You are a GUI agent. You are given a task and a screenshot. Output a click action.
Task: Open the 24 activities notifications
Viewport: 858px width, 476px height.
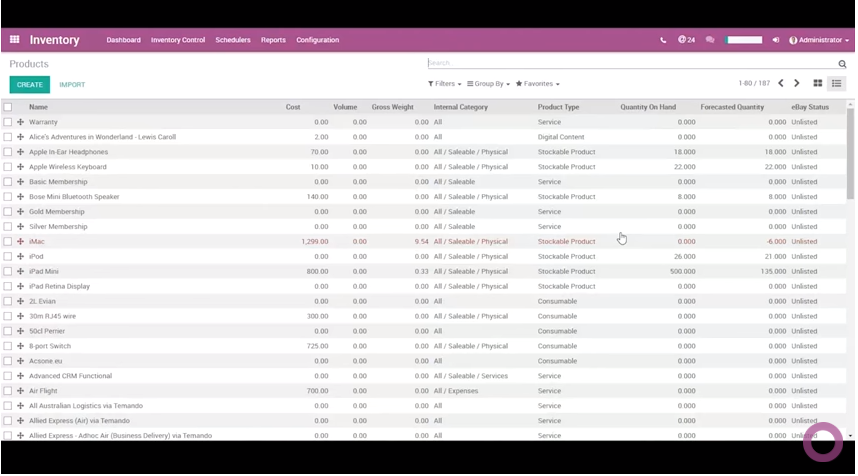(x=686, y=40)
